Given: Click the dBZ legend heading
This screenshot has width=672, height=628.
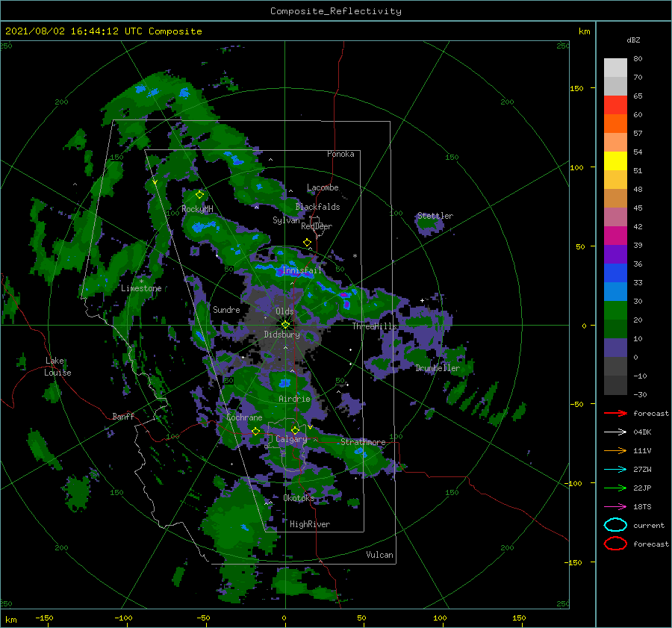Looking at the screenshot, I should [x=633, y=40].
